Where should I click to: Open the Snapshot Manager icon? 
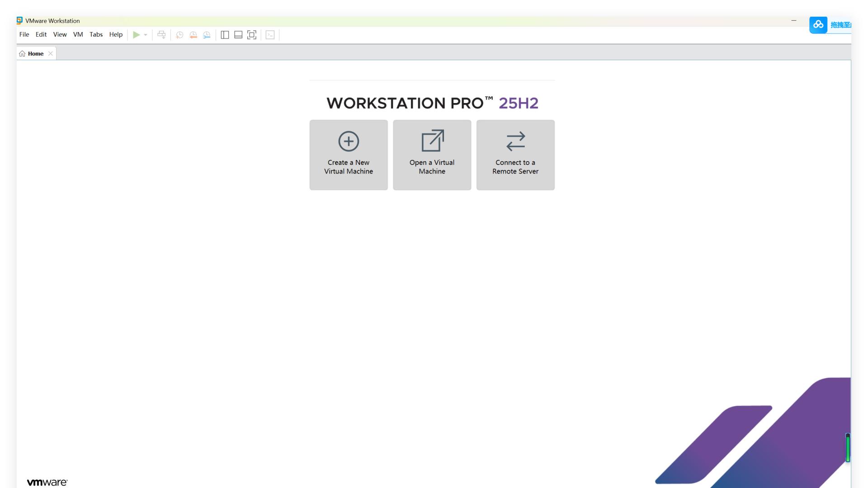pos(207,35)
